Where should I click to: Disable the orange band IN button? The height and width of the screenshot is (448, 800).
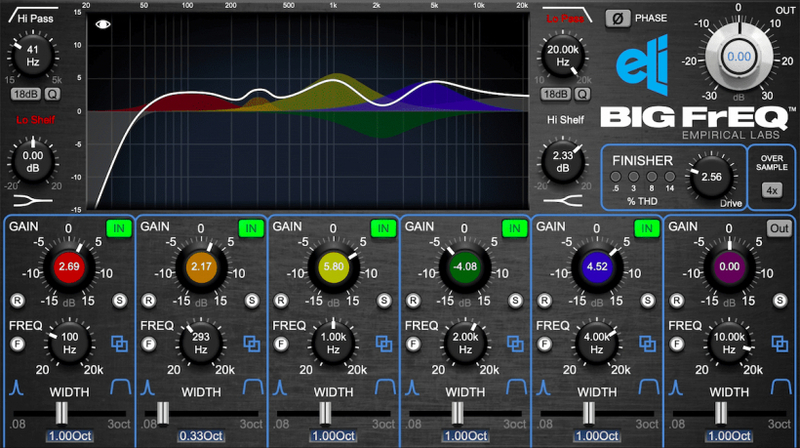tap(251, 228)
